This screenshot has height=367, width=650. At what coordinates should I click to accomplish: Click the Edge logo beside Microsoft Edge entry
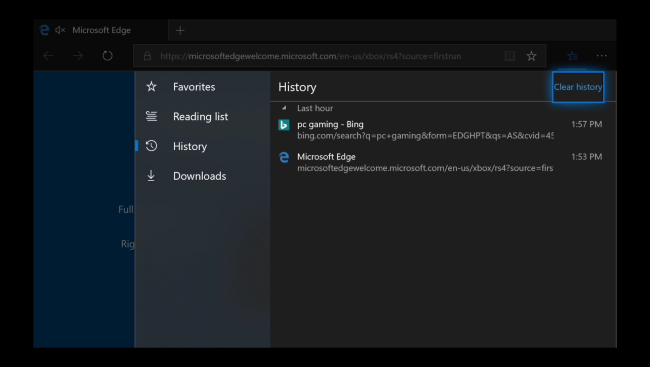tap(284, 157)
